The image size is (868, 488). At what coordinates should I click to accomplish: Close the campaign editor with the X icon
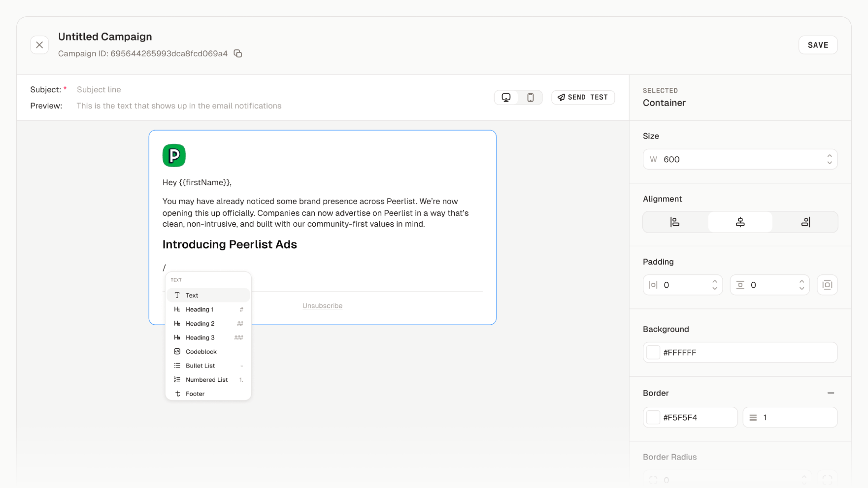[39, 45]
